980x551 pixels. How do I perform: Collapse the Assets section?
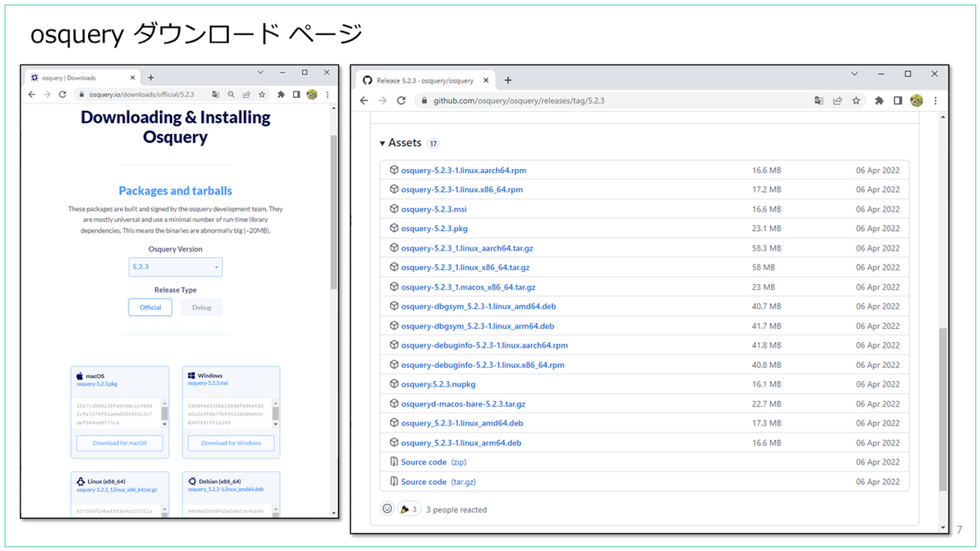tap(381, 142)
